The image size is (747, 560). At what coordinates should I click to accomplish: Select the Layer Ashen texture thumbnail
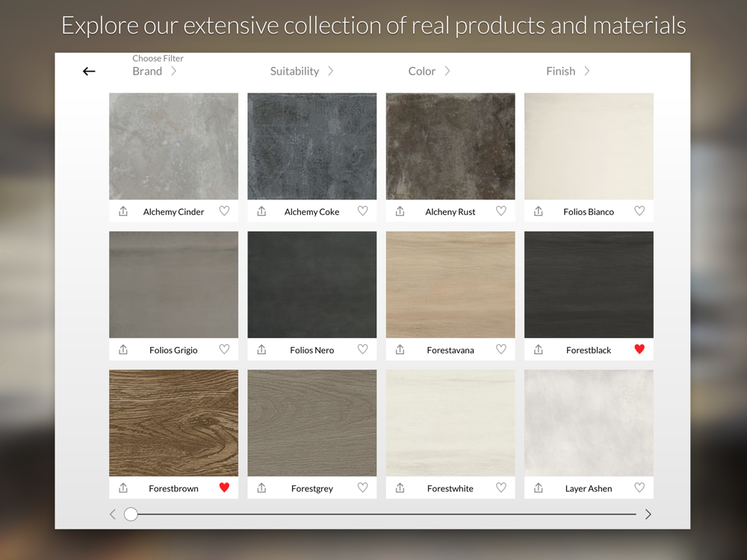[589, 423]
